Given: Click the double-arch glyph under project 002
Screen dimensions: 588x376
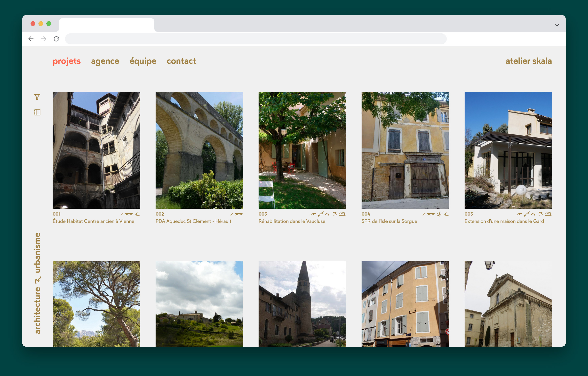Looking at the screenshot, I should tap(239, 214).
